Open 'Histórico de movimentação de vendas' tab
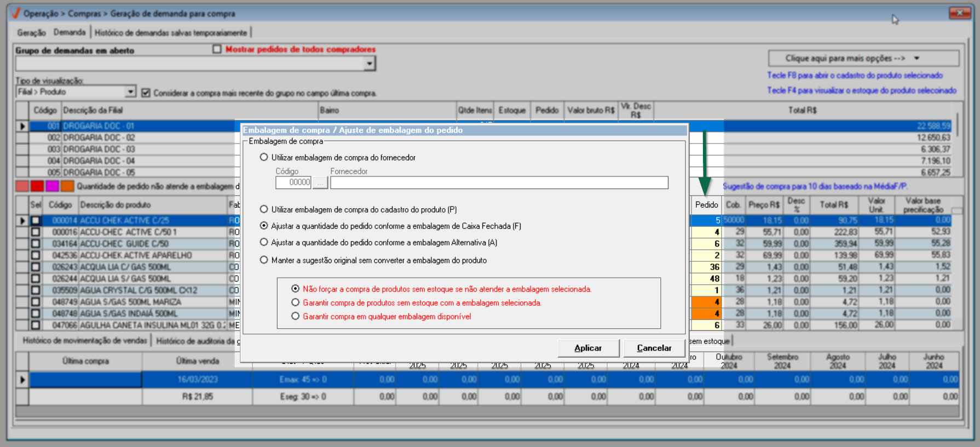This screenshot has width=980, height=447. point(85,340)
